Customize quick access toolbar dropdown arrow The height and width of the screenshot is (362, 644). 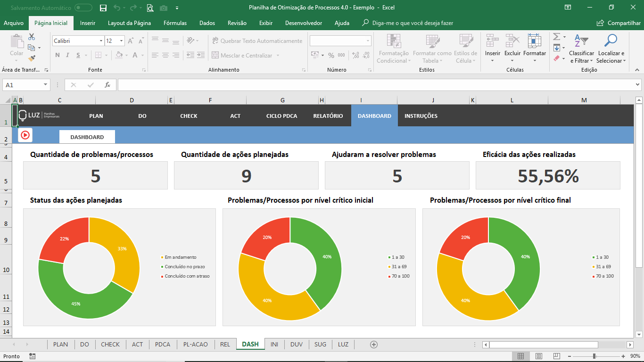click(177, 8)
